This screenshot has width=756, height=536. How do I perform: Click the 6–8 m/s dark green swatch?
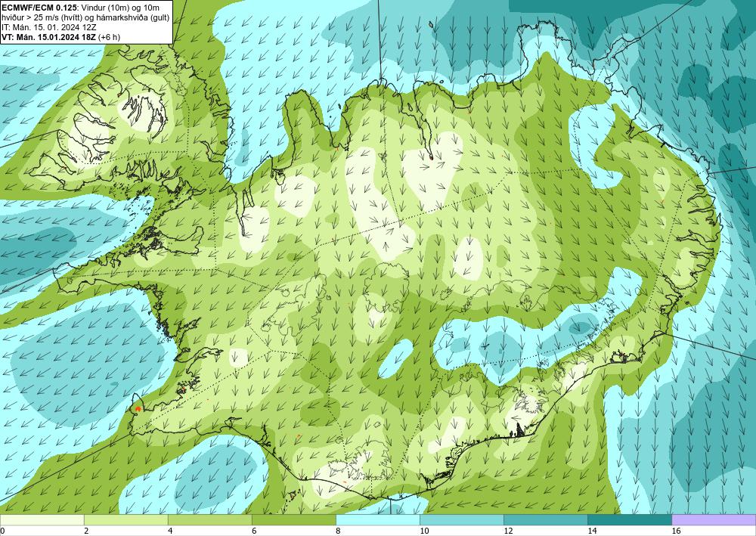coord(293,520)
